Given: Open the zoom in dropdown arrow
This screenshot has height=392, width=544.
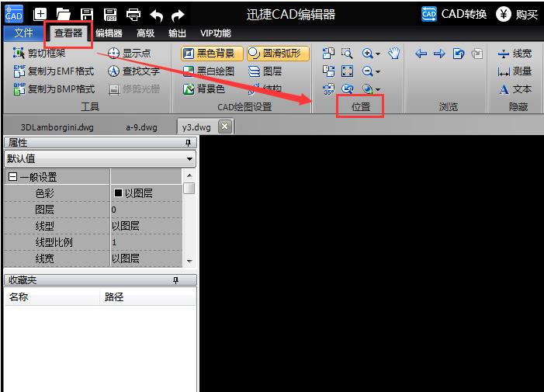Looking at the screenshot, I should point(378,54).
